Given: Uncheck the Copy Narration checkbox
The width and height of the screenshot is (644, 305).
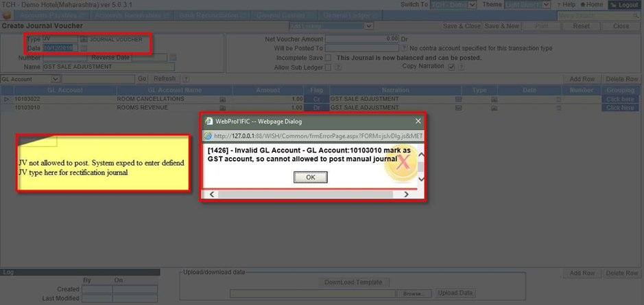Looking at the screenshot, I should tap(452, 67).
